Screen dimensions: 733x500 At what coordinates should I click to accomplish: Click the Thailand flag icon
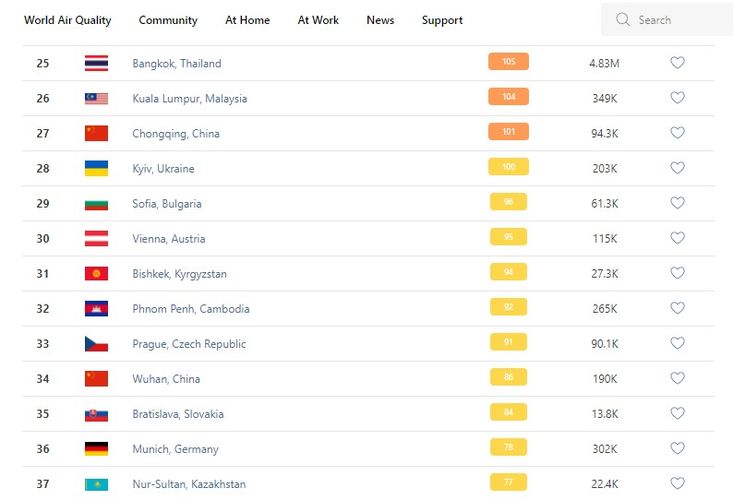pos(96,63)
